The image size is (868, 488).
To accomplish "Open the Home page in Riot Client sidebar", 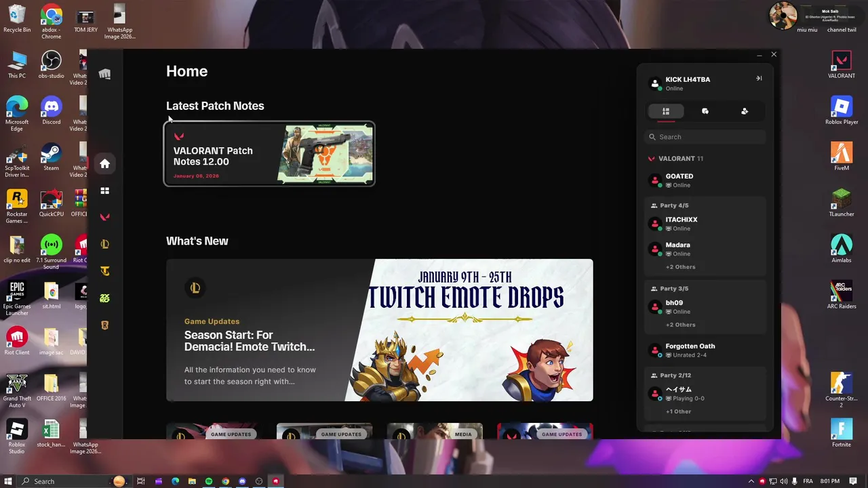I will [x=104, y=163].
